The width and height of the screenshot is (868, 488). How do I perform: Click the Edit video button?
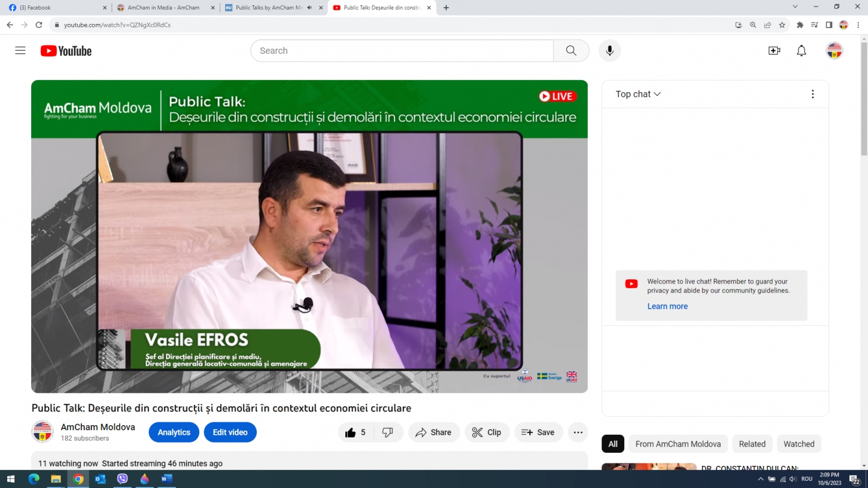(x=230, y=432)
